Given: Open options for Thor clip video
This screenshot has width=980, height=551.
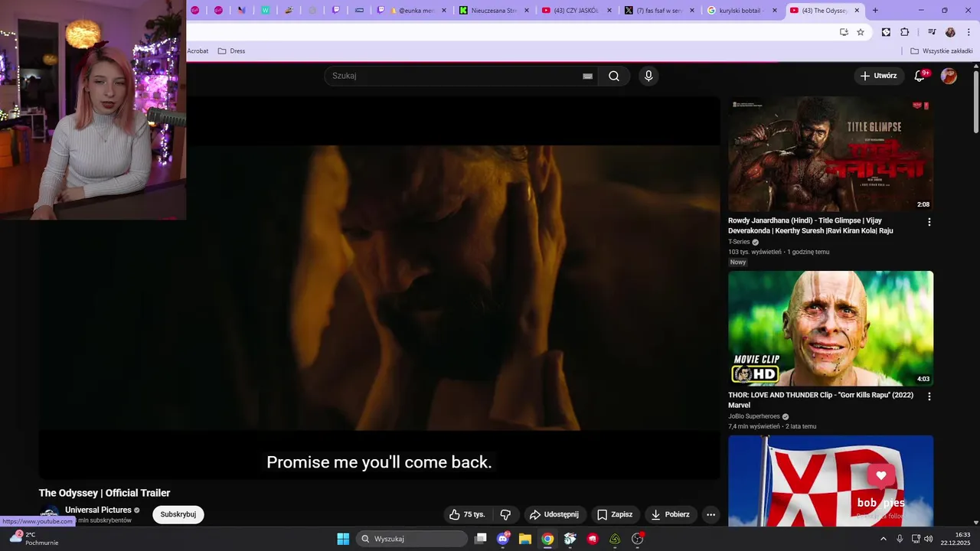Looking at the screenshot, I should pos(929,396).
